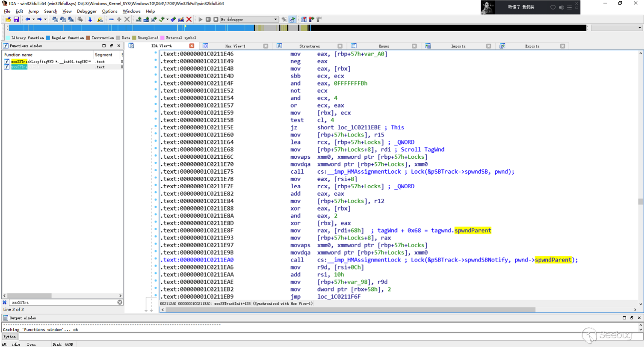Click the Segment column header
The image size is (644, 347).
tap(103, 55)
